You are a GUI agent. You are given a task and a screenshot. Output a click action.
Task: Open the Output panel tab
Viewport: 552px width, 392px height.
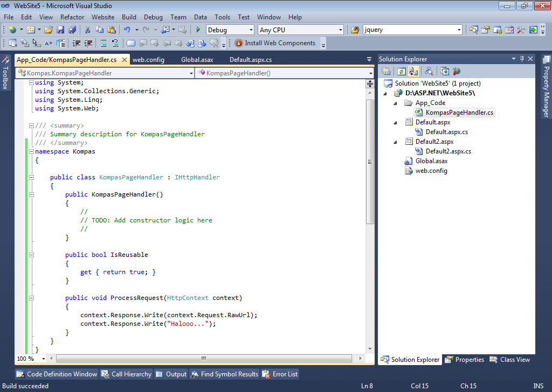[x=171, y=374]
